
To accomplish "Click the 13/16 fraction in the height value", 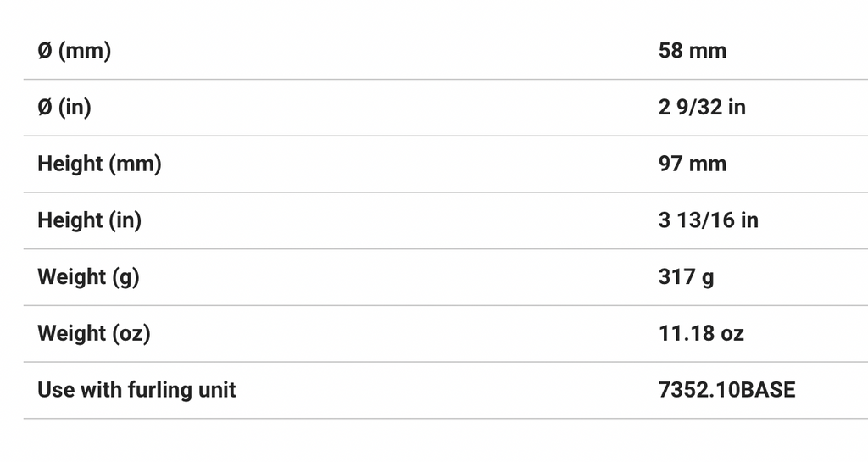I will (x=705, y=220).
